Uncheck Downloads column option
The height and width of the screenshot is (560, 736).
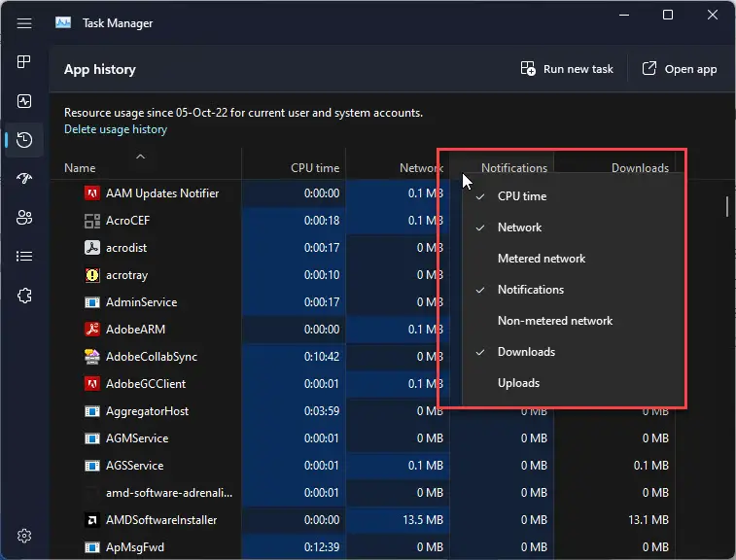(573, 352)
